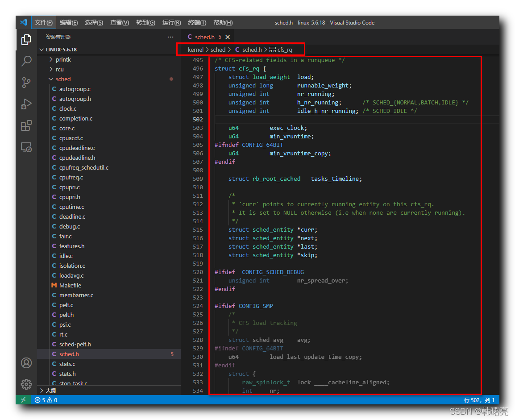Open pelt.h in the file tree
Viewport: 515px width, 420px height.
tap(109, 315)
